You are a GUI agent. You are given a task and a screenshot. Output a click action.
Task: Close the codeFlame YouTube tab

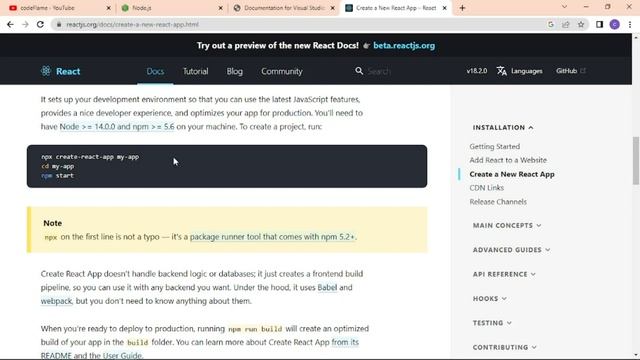(x=109, y=8)
